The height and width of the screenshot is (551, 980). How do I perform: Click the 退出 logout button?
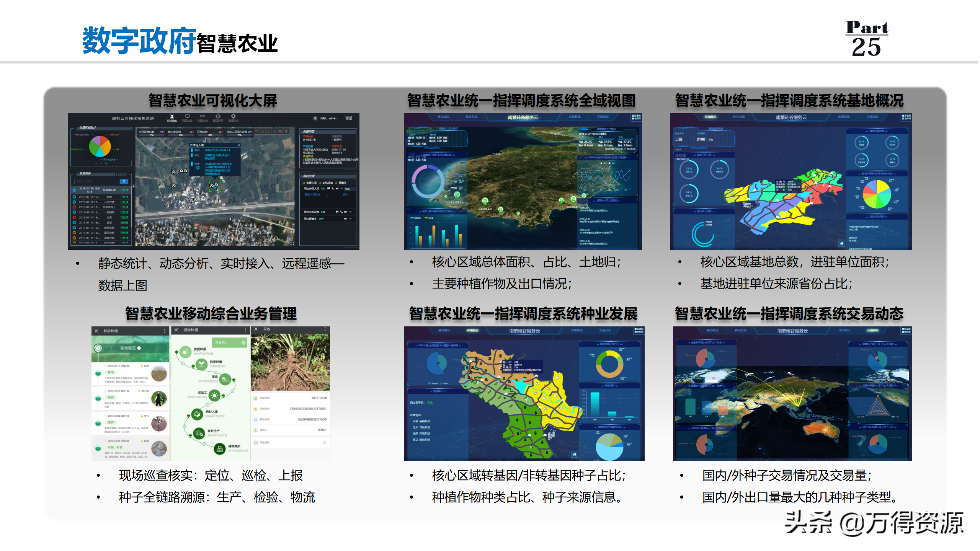tap(348, 118)
